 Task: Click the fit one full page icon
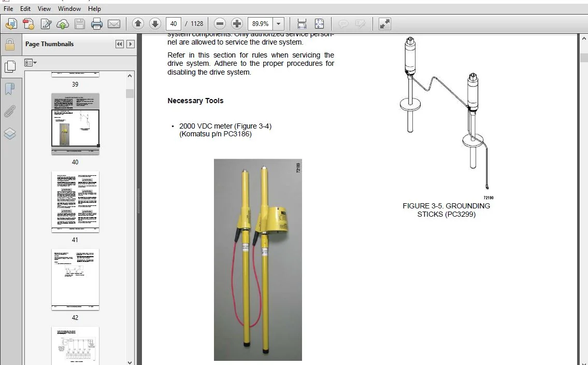click(319, 24)
